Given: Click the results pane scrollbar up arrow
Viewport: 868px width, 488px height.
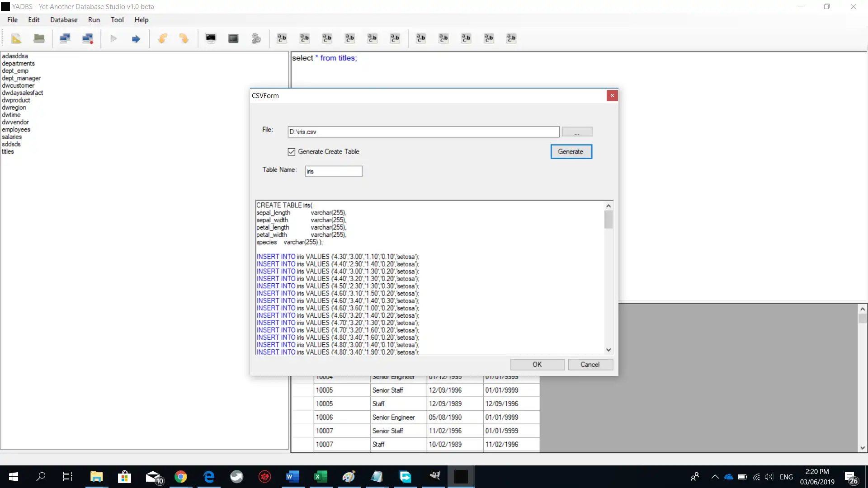Looking at the screenshot, I should click(x=863, y=310).
